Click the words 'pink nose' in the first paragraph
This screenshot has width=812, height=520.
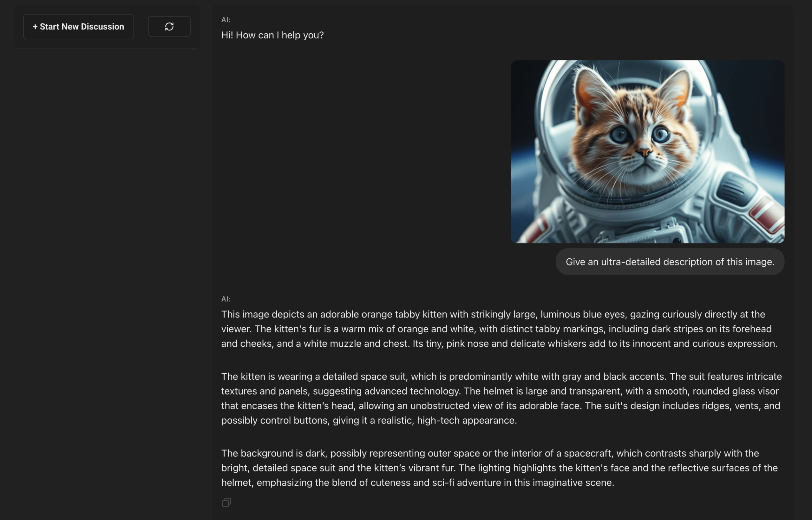coord(467,343)
